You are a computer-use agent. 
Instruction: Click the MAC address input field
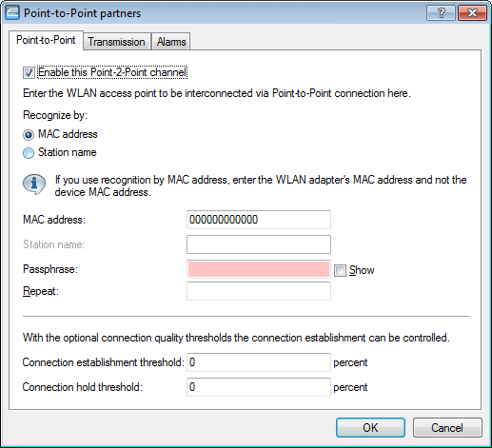(259, 220)
